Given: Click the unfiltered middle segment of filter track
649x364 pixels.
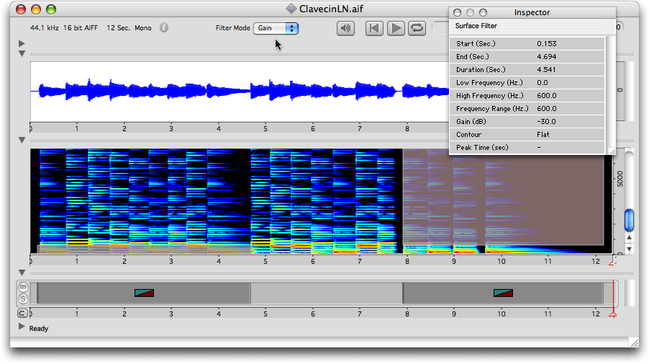Looking at the screenshot, I should point(327,293).
